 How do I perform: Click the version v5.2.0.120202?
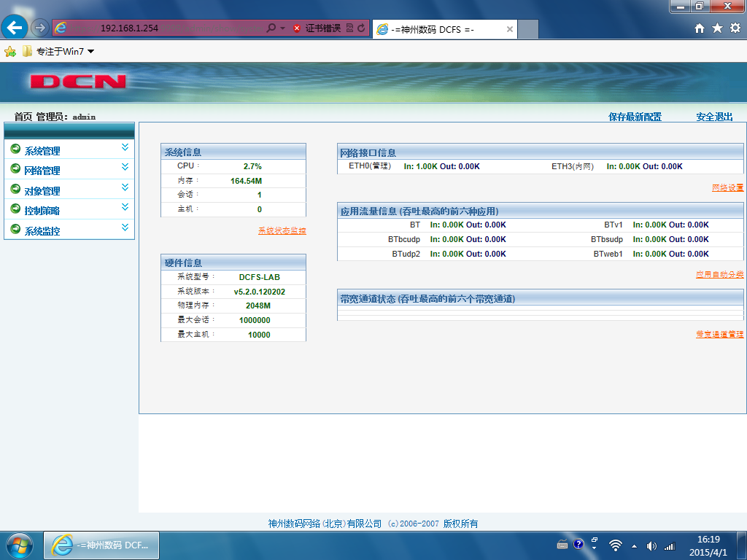259,292
